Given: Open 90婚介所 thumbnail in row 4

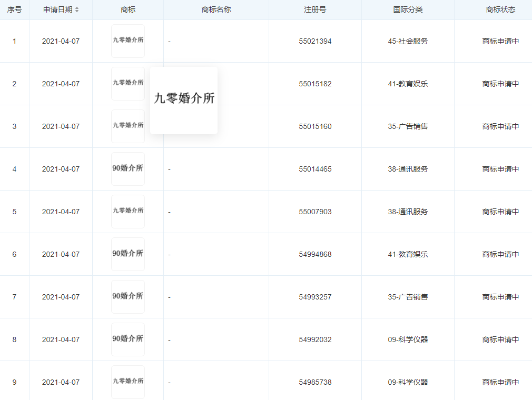Looking at the screenshot, I should click(128, 169).
